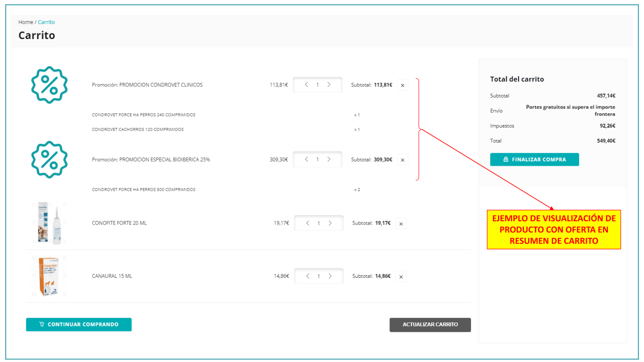The width and height of the screenshot is (644, 362).
Task: Click the percent badge icon for PROMOCION CONDROVET CLINICOS
Action: 49,85
